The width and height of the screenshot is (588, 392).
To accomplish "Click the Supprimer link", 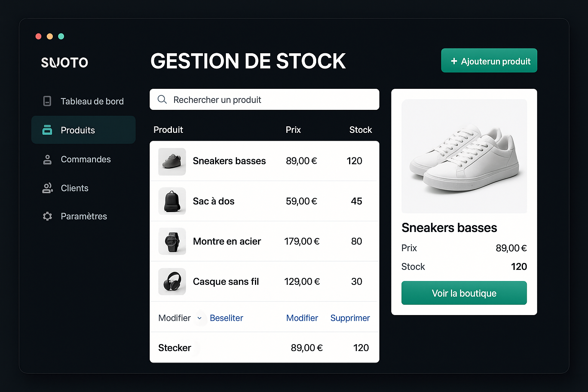I will pos(350,318).
